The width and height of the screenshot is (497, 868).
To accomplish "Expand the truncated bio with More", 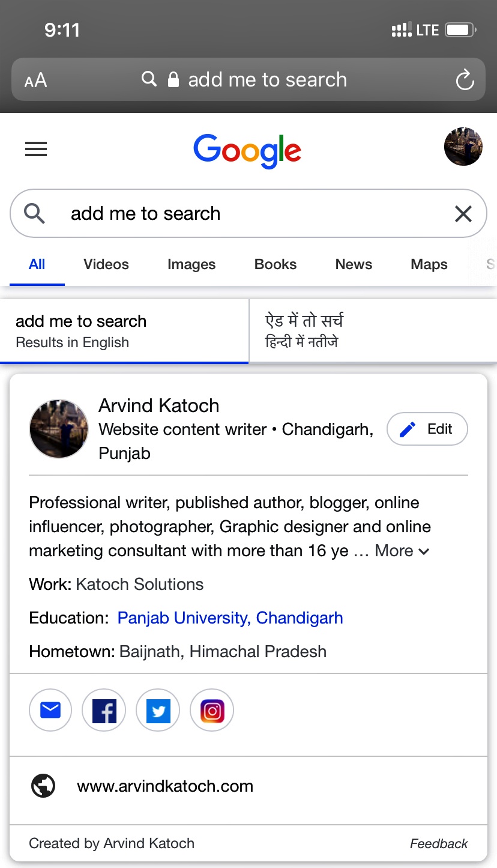I will (x=393, y=550).
